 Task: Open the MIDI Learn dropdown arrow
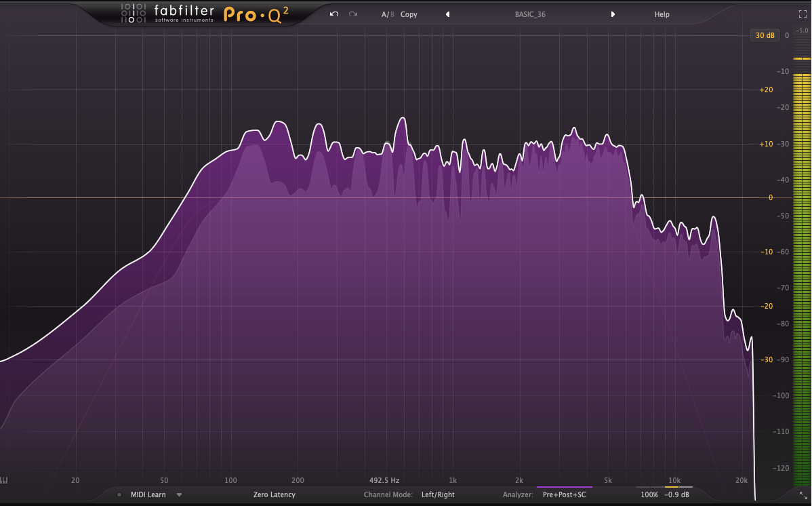(180, 495)
